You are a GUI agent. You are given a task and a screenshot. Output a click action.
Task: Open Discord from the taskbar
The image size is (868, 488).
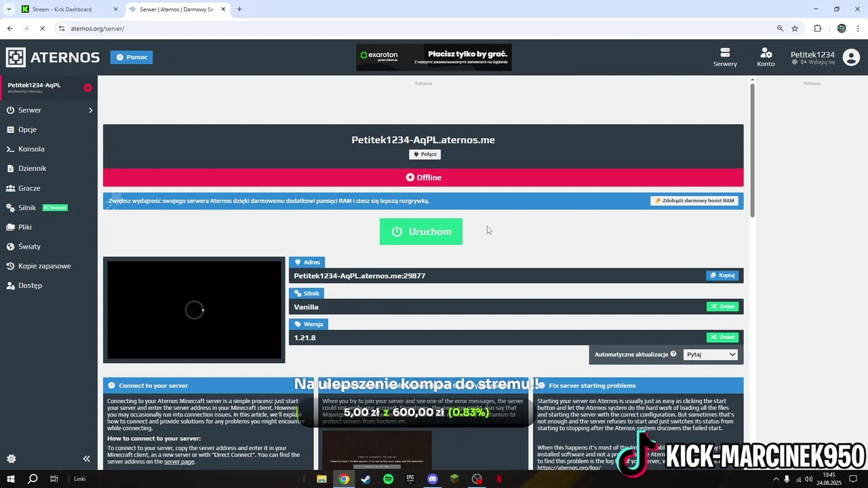pyautogui.click(x=433, y=479)
